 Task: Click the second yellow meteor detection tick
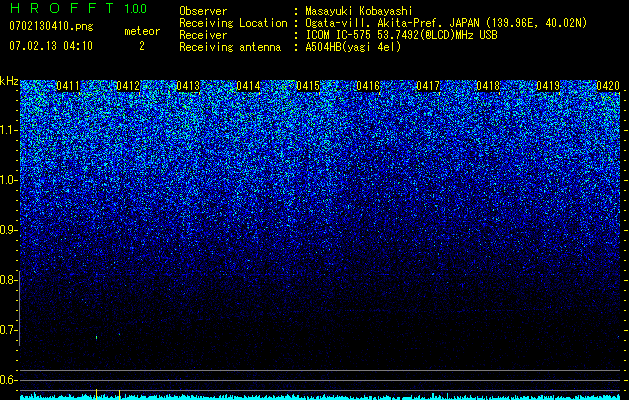pos(120,394)
